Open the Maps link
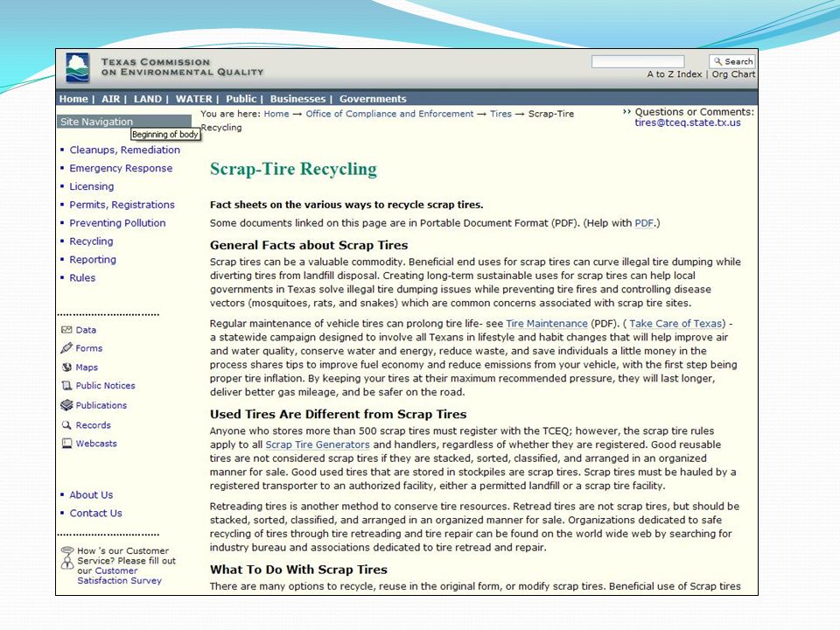Viewport: 840px width, 630px height. pyautogui.click(x=87, y=367)
